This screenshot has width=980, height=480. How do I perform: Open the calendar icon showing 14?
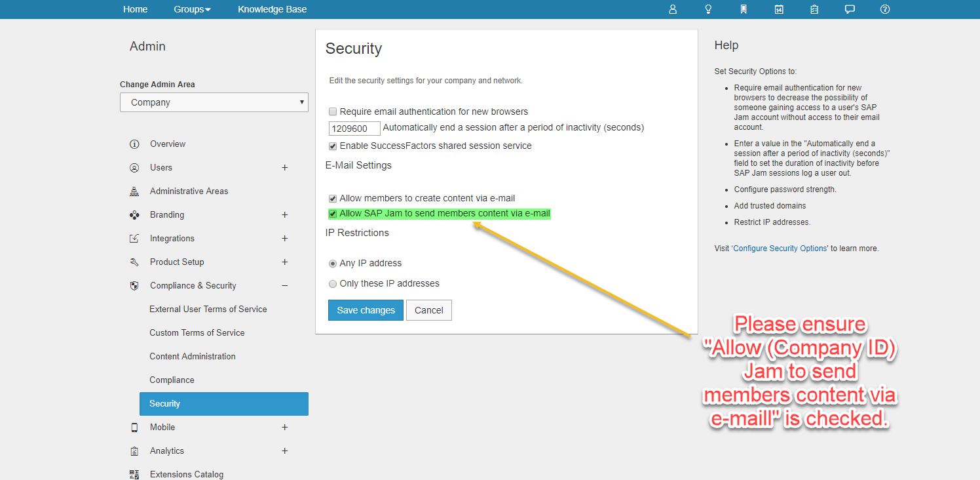pyautogui.click(x=779, y=9)
